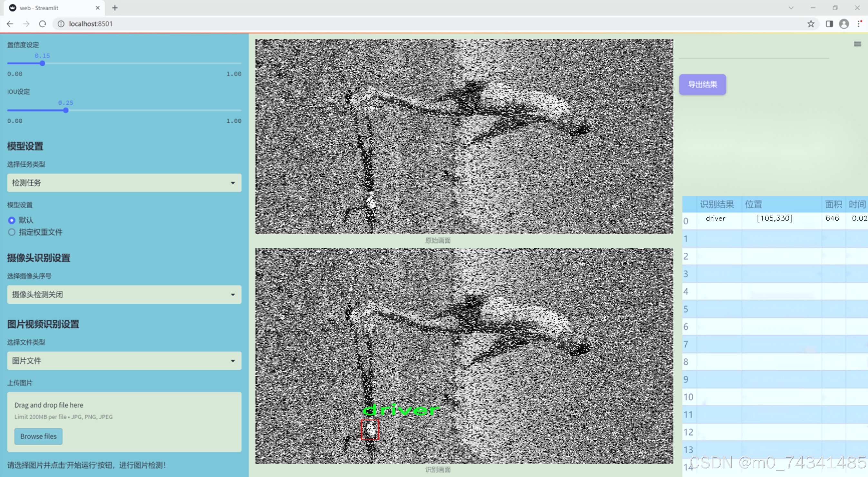This screenshot has width=868, height=477.
Task: Open the browser side panel icon
Action: (x=829, y=24)
